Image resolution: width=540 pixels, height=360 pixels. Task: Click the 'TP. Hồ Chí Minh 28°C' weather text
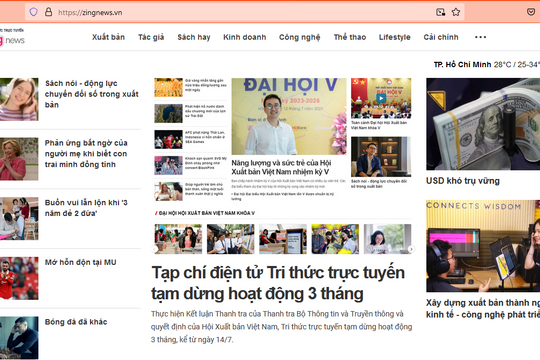[487, 64]
